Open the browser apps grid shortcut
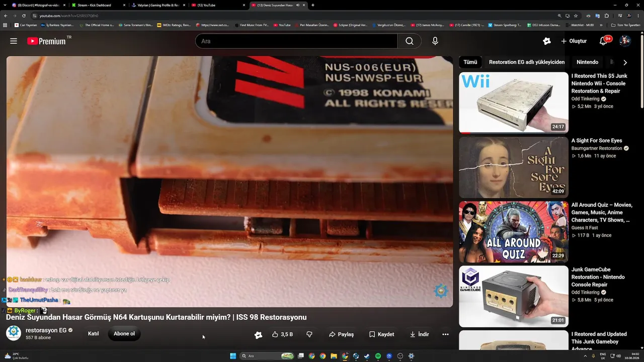The height and width of the screenshot is (362, 644). click(5, 25)
